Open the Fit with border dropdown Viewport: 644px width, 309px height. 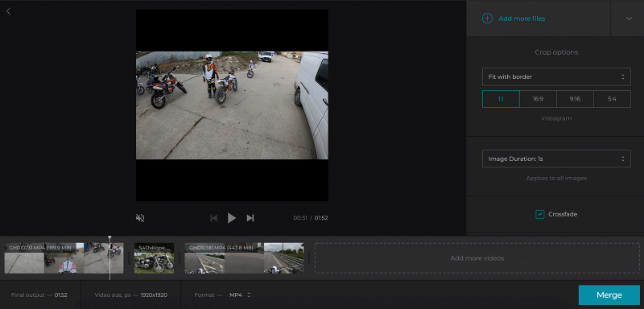point(556,76)
